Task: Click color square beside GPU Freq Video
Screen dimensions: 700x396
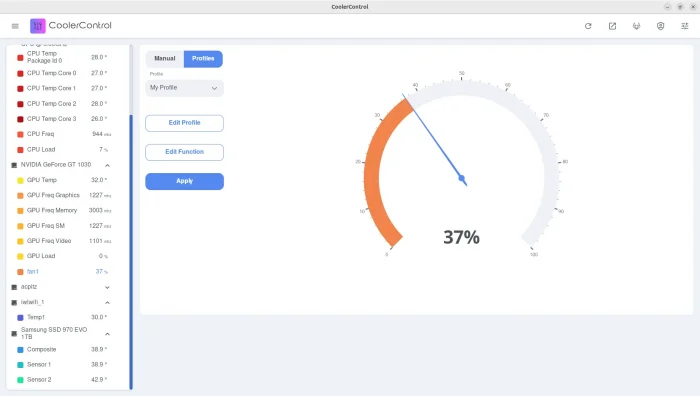Action: (x=20, y=242)
